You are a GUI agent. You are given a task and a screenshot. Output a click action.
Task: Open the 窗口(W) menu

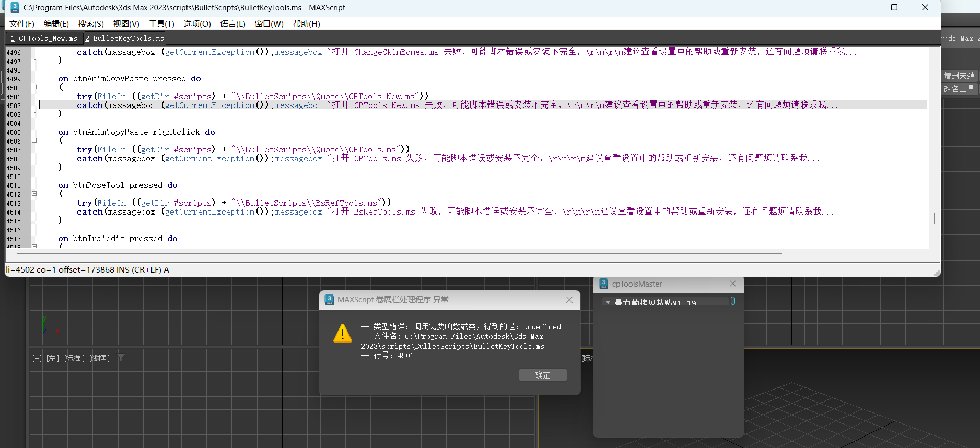[269, 24]
